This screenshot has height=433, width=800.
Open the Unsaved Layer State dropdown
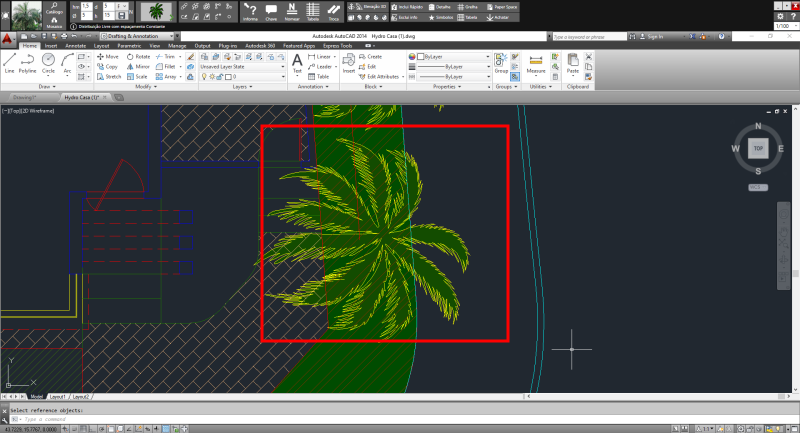[242, 67]
